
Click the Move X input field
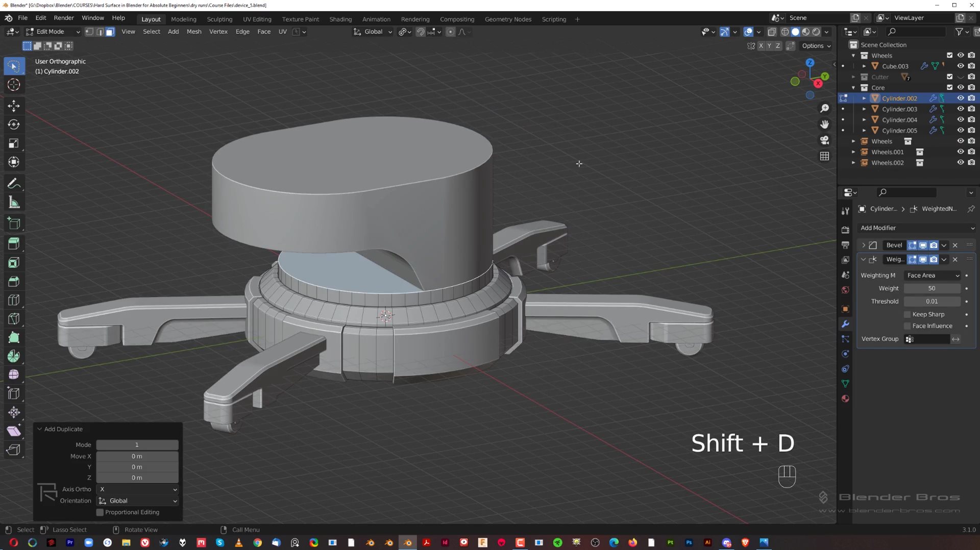tap(137, 456)
